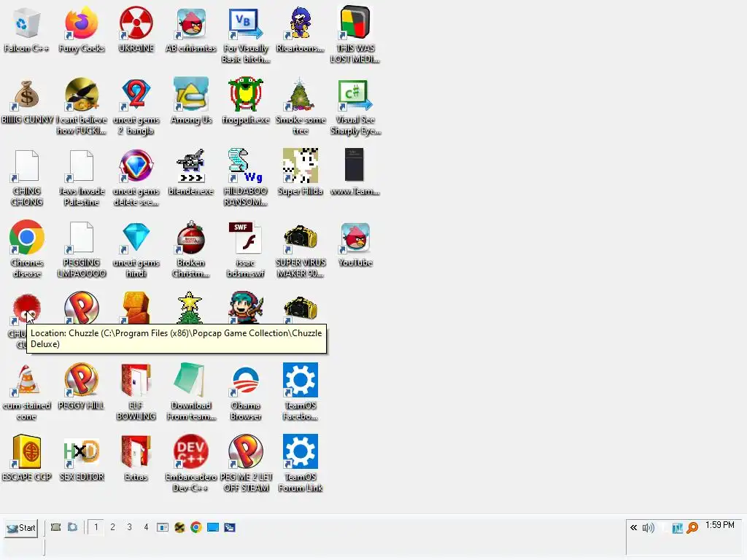747x560 pixels.
Task: Open Chrome from the taskbar
Action: 196,527
